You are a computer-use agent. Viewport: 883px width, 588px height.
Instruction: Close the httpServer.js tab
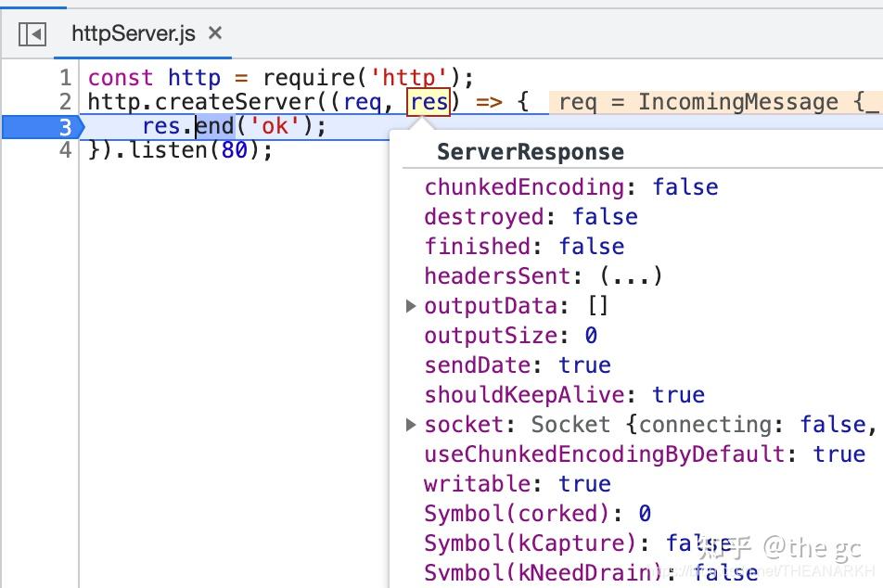coord(213,31)
